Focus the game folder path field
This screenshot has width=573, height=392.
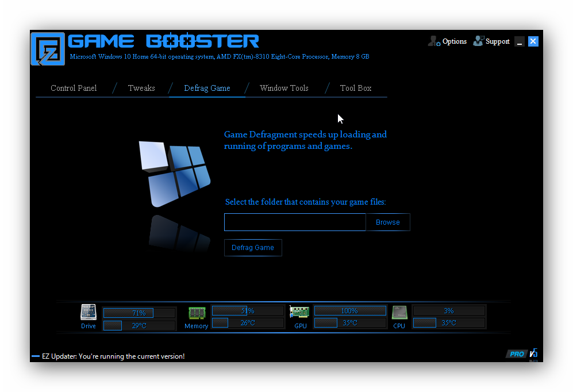(295, 222)
